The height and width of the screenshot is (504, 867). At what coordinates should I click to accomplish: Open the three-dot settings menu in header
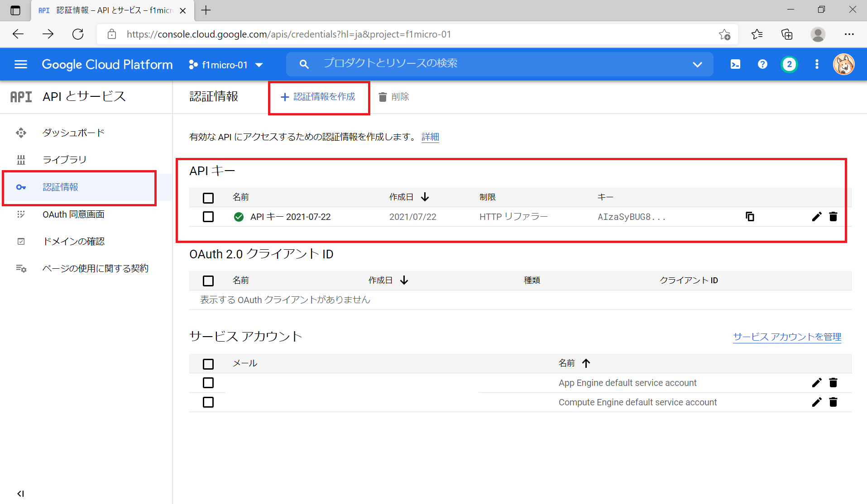[x=817, y=64]
